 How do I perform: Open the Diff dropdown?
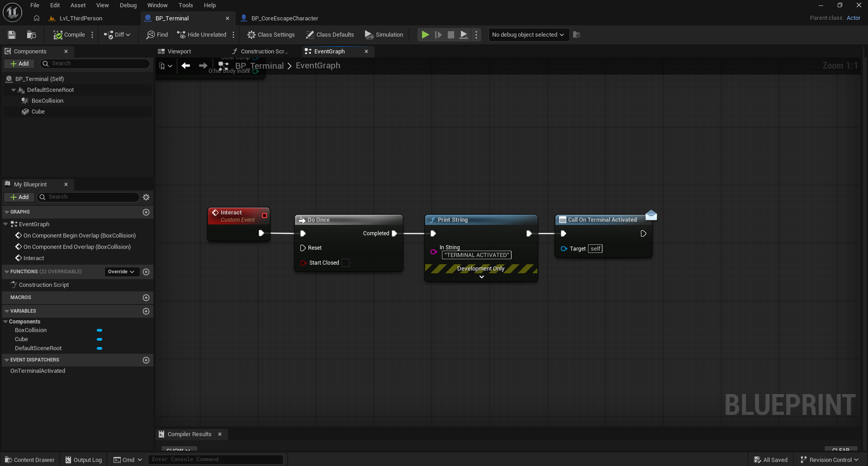pyautogui.click(x=117, y=35)
